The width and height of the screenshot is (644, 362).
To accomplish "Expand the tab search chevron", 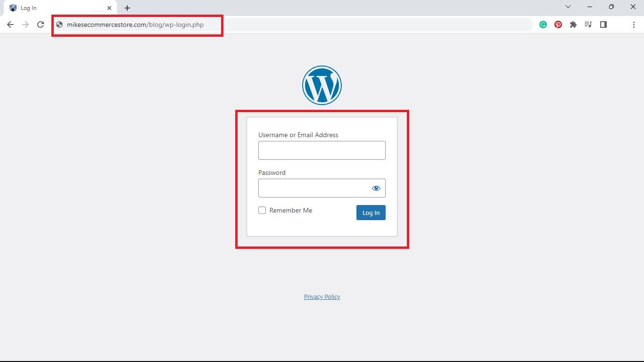I will 568,7.
